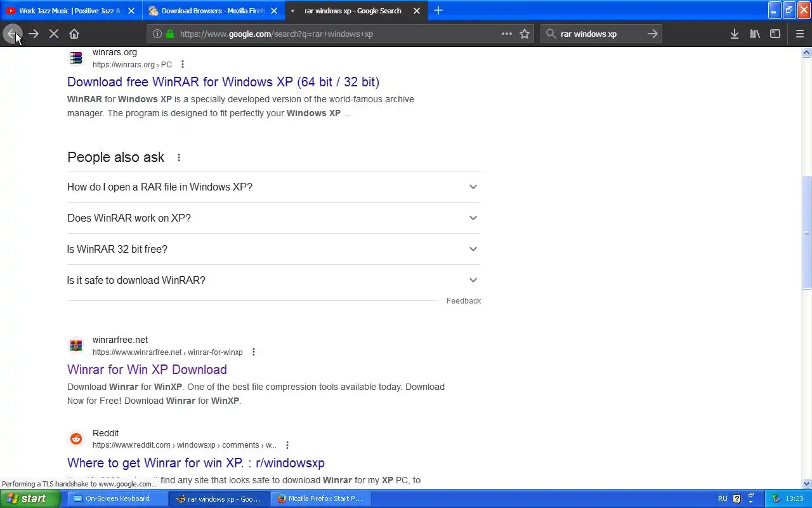Switch to On-Screen Keyboard in taskbar
The width and height of the screenshot is (812, 508).
pos(117,498)
